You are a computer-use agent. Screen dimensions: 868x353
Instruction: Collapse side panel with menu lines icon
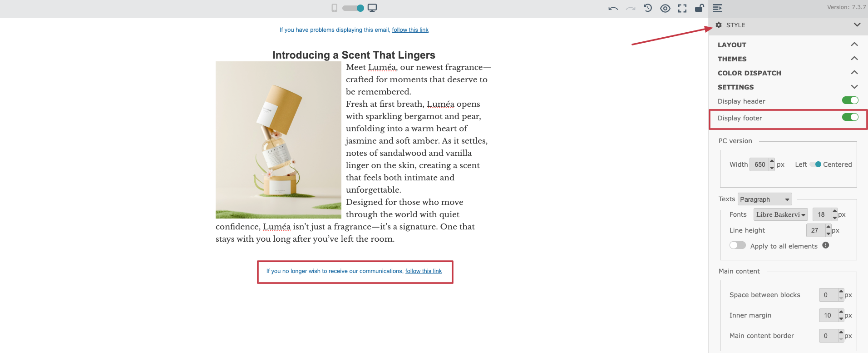tap(717, 8)
